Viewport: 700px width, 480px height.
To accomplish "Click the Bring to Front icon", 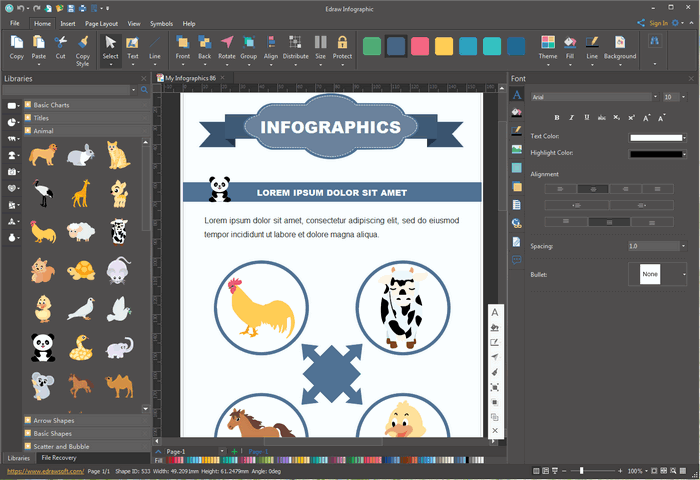I will (x=182, y=42).
